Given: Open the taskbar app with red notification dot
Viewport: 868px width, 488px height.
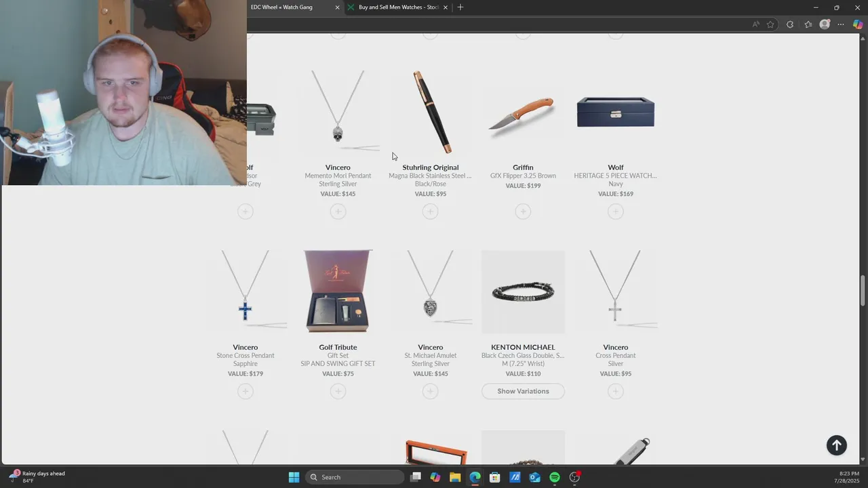Looking at the screenshot, I should click(x=574, y=477).
